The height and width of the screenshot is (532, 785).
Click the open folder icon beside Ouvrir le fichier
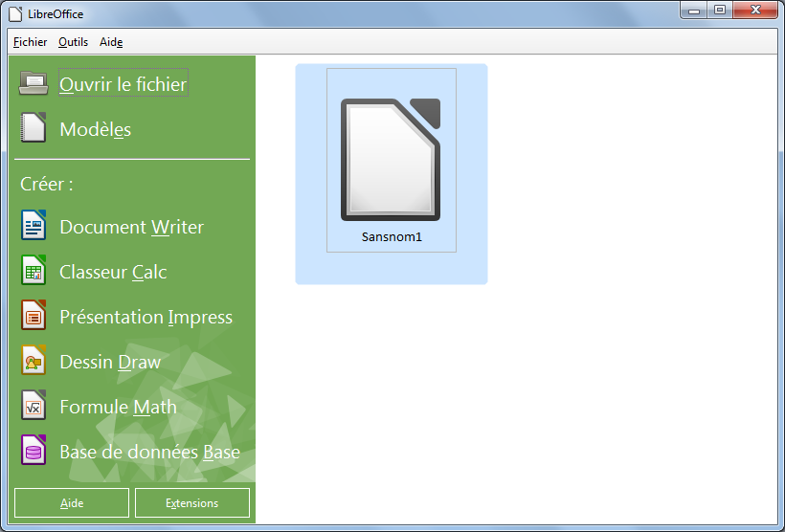pyautogui.click(x=34, y=83)
